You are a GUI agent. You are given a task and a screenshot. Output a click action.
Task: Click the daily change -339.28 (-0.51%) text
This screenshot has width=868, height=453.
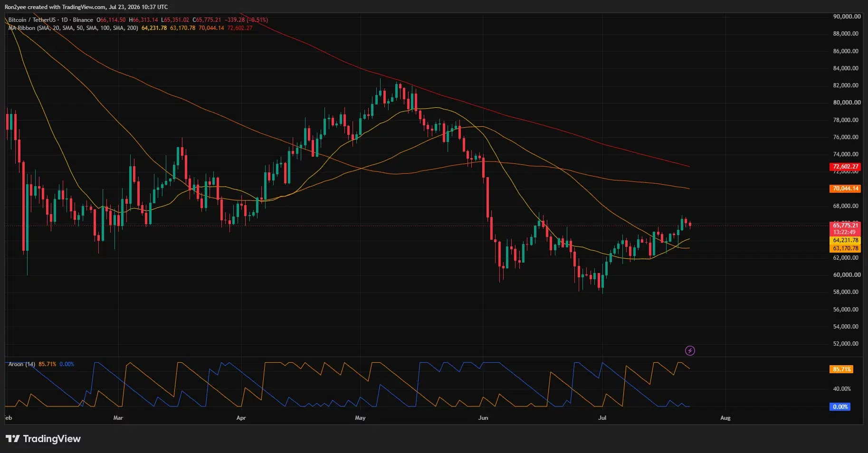tap(246, 20)
